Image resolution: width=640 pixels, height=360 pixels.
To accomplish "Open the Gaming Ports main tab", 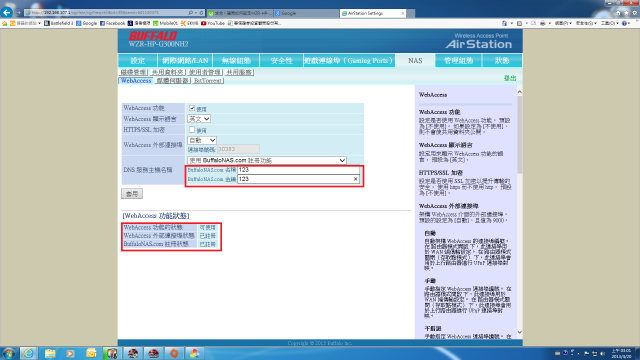I will (x=349, y=60).
